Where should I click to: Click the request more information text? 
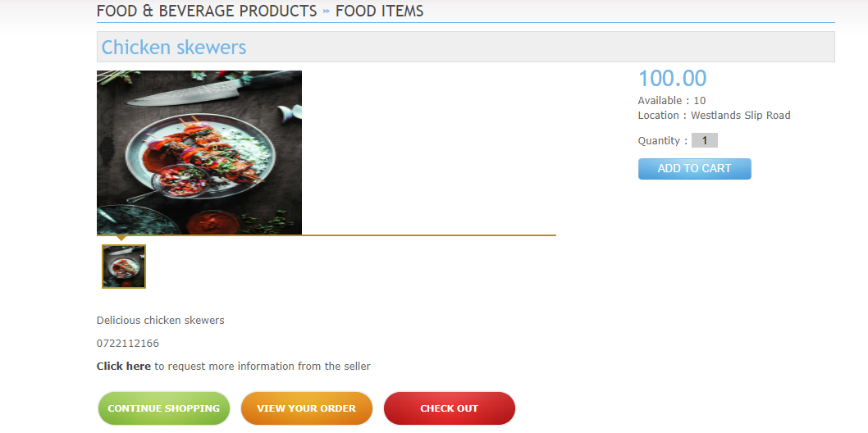pyautogui.click(x=263, y=367)
